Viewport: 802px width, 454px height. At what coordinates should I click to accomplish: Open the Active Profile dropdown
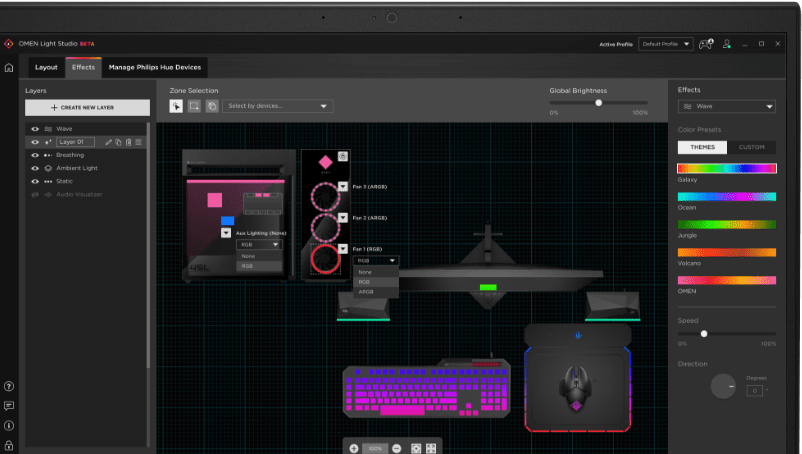tap(665, 44)
